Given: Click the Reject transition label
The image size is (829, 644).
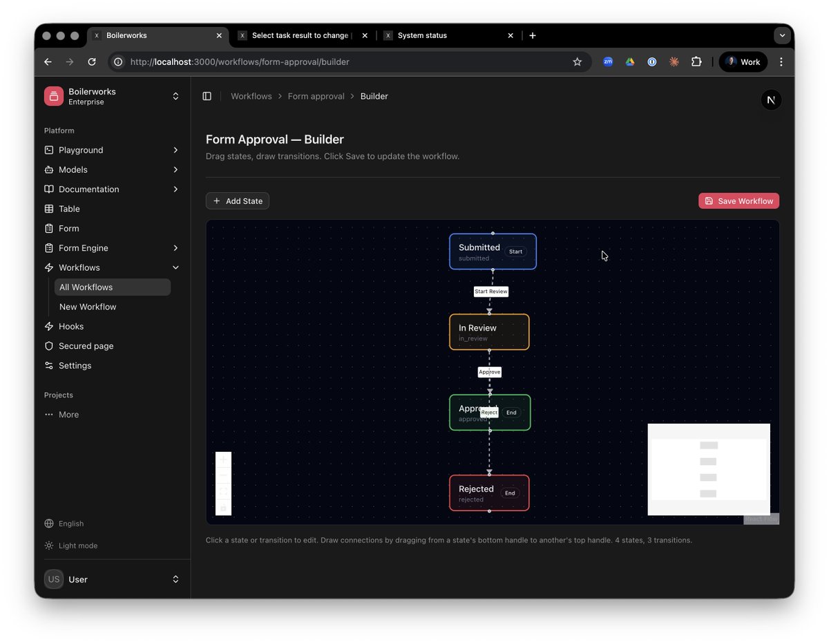Looking at the screenshot, I should pyautogui.click(x=489, y=413).
